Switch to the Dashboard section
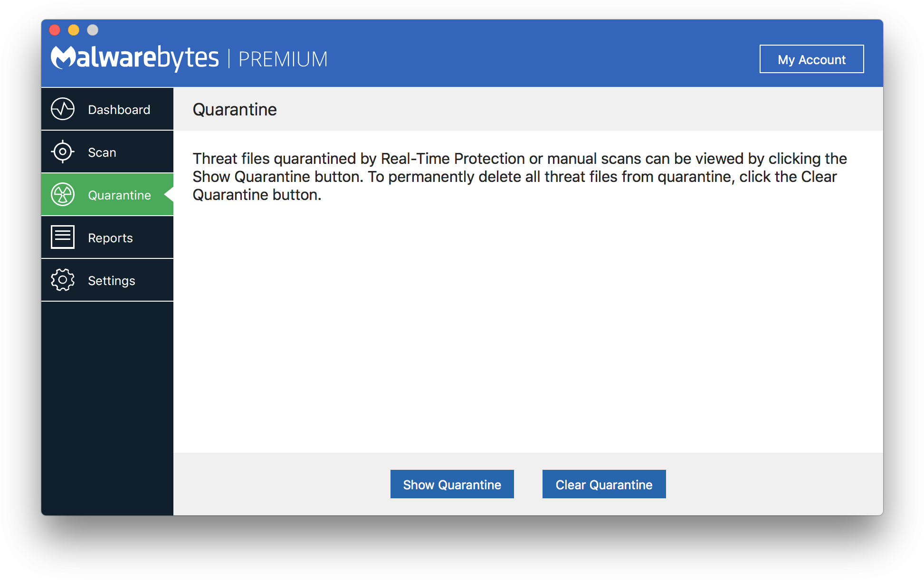This screenshot has height=580, width=924. [119, 109]
